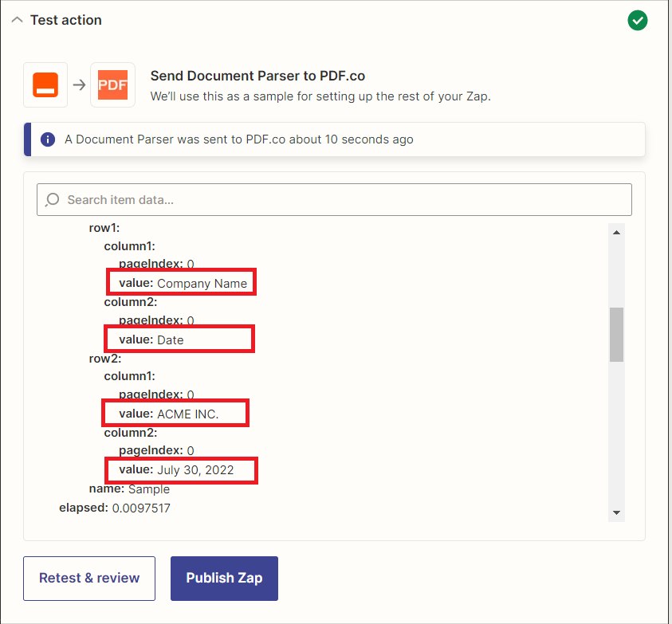Click the green success checkmark icon
The height and width of the screenshot is (624, 672).
637,21
